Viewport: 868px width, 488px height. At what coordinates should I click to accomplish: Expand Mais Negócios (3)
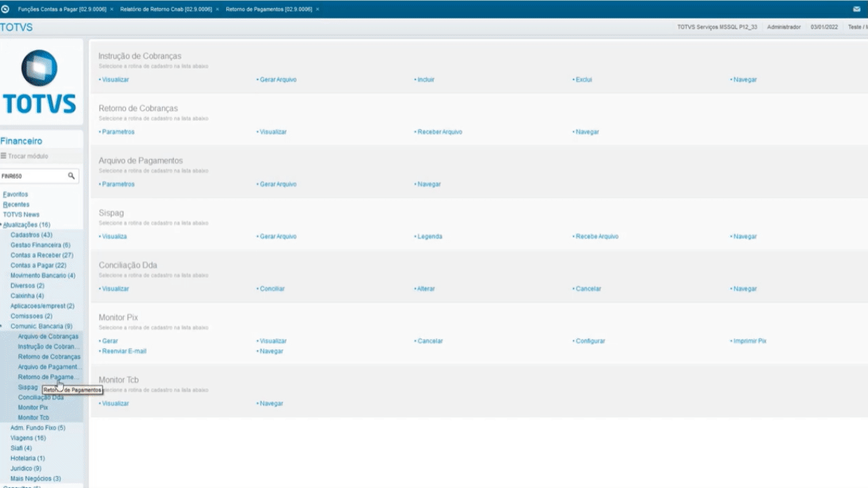pyautogui.click(x=35, y=479)
